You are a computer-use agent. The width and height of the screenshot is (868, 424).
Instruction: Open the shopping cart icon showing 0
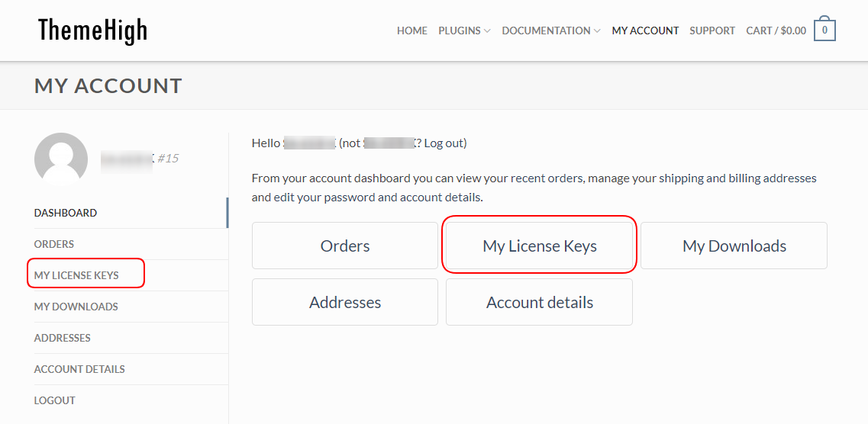[824, 29]
